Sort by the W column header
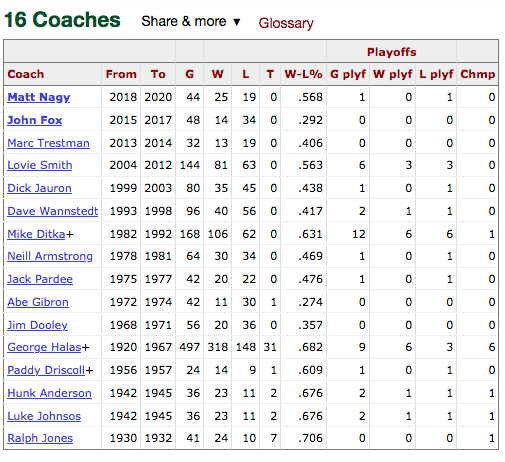The height and width of the screenshot is (462, 505). click(218, 74)
